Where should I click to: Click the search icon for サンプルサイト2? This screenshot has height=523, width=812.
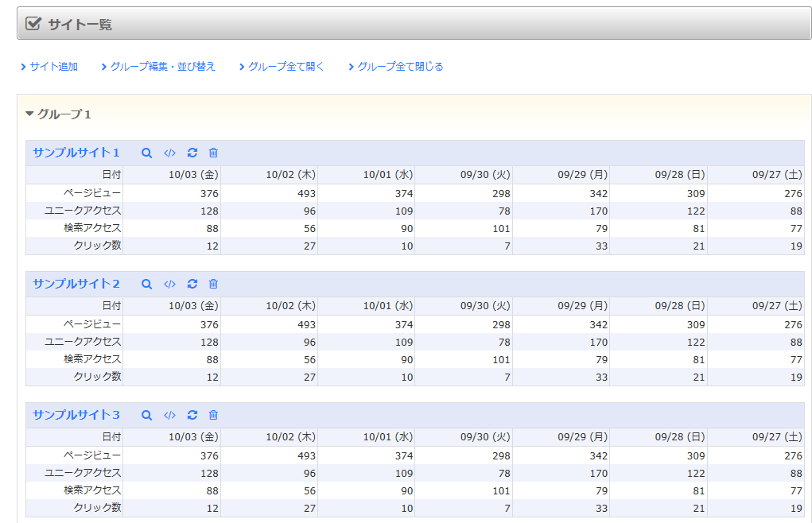coord(146,284)
